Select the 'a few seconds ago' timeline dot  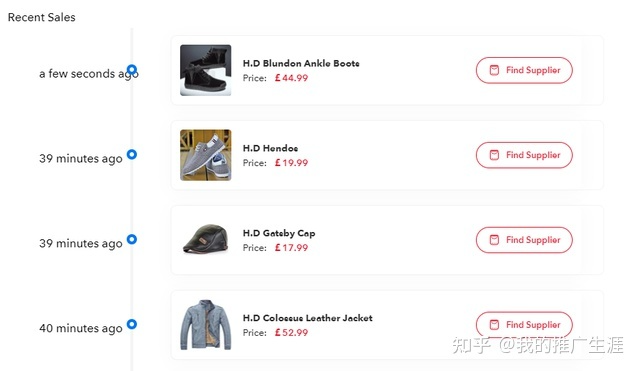tap(132, 69)
